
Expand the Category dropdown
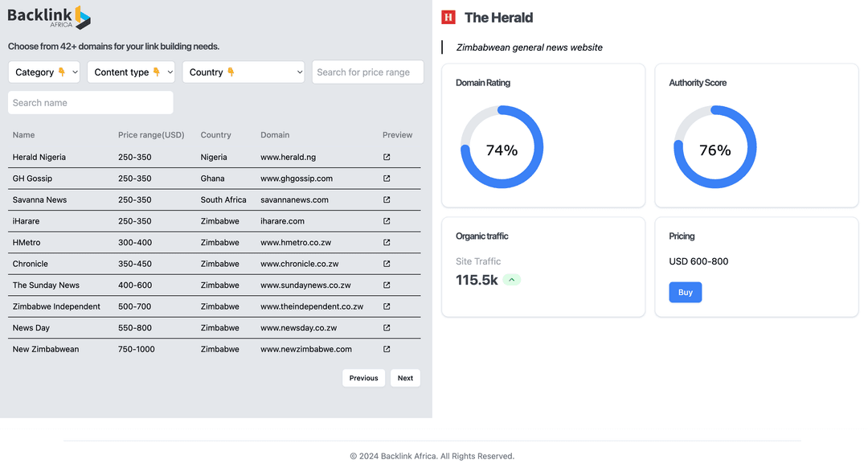tap(44, 72)
